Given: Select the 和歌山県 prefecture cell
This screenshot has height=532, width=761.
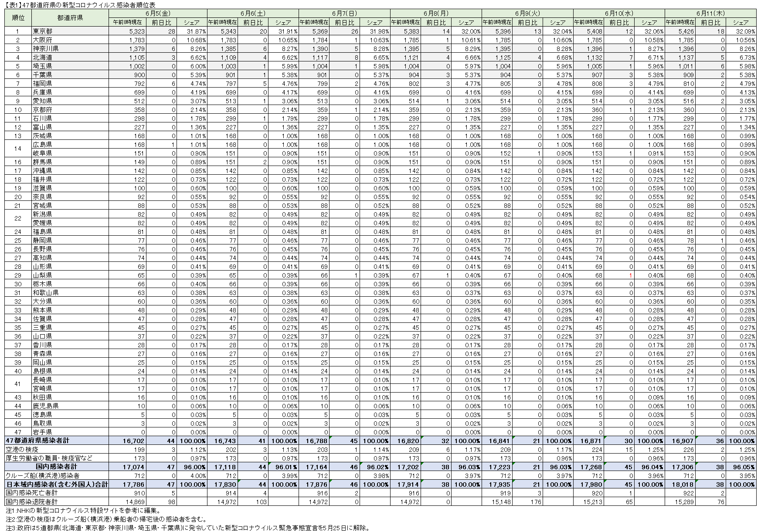Looking at the screenshot, I should pyautogui.click(x=70, y=292).
